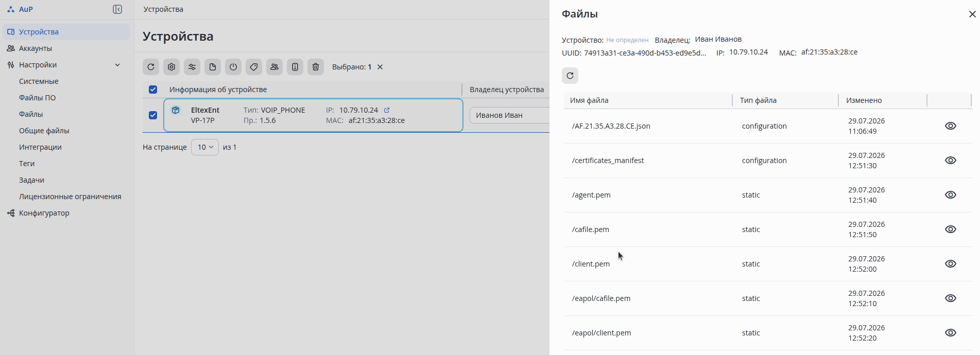
Task: Uncheck the EltexEnt VP-17P device checkbox
Action: click(153, 115)
